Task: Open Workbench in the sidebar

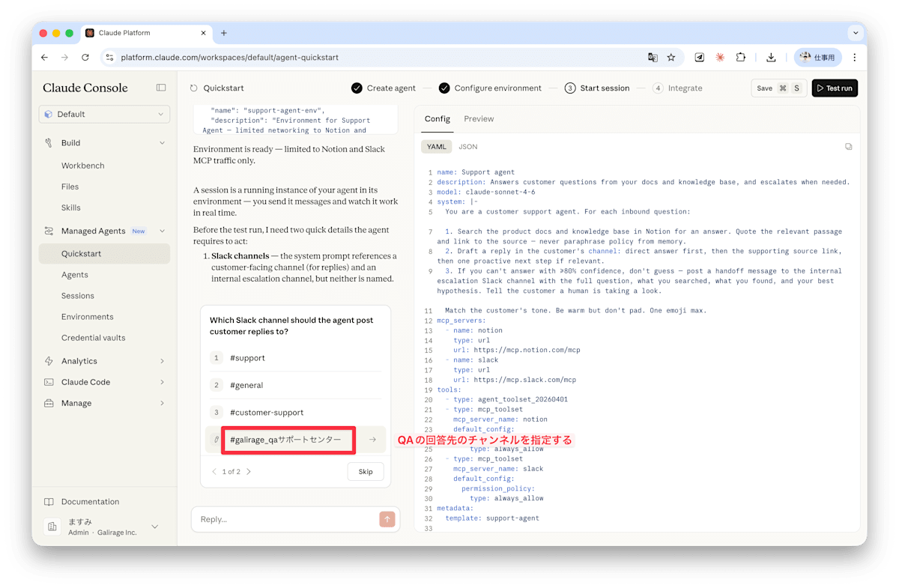Action: pyautogui.click(x=82, y=166)
